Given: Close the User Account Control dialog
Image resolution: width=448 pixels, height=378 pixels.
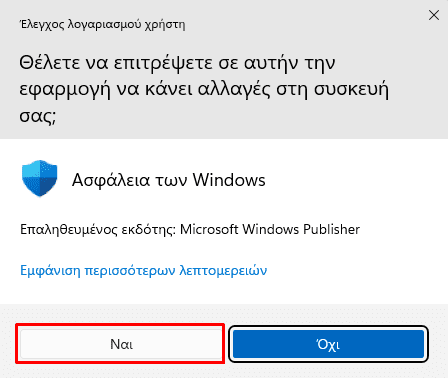Looking at the screenshot, I should click(x=434, y=15).
